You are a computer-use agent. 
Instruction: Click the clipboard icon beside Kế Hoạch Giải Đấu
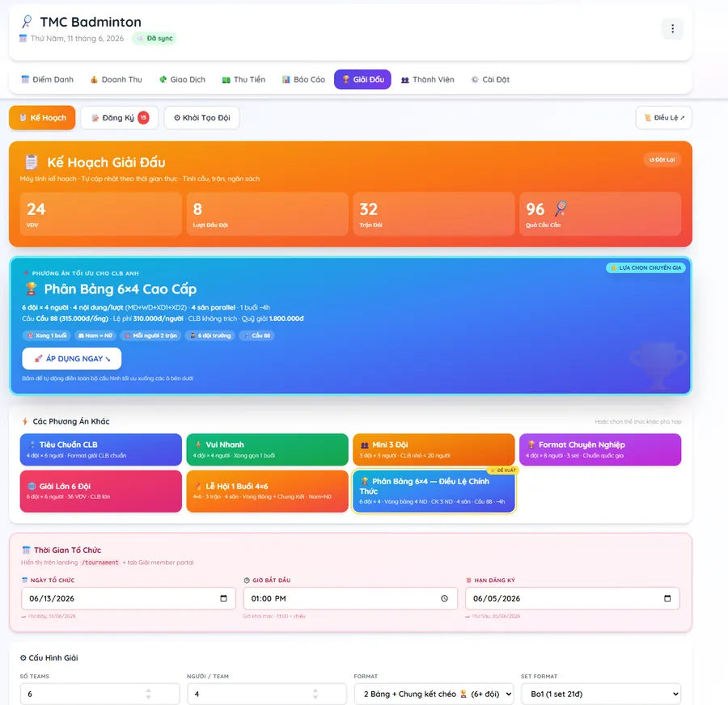[31, 162]
